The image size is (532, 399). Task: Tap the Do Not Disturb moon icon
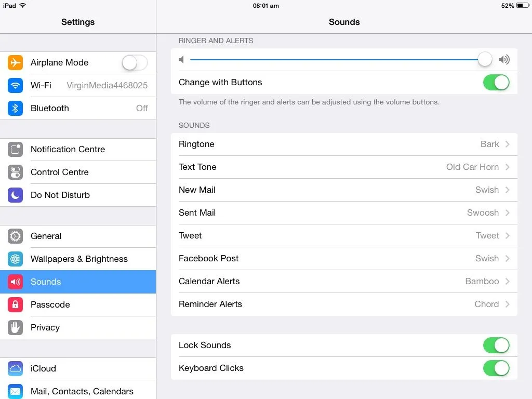point(16,195)
